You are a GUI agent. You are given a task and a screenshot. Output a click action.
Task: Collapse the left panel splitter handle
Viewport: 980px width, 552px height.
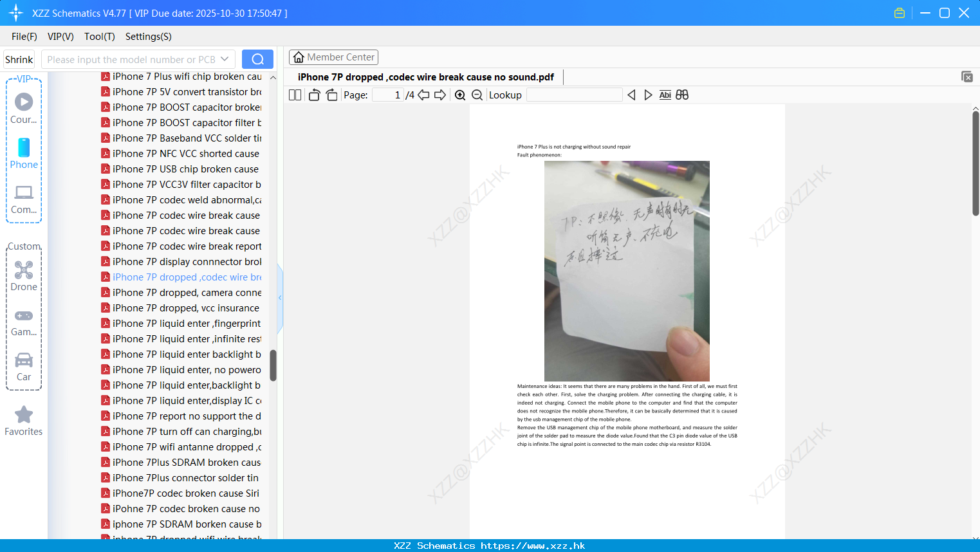click(280, 298)
